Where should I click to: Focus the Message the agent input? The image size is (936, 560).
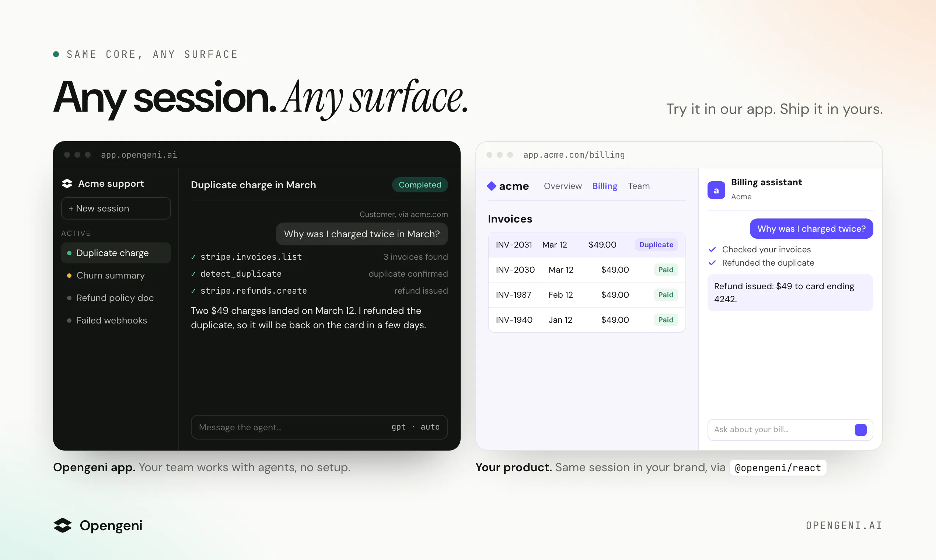[319, 427]
